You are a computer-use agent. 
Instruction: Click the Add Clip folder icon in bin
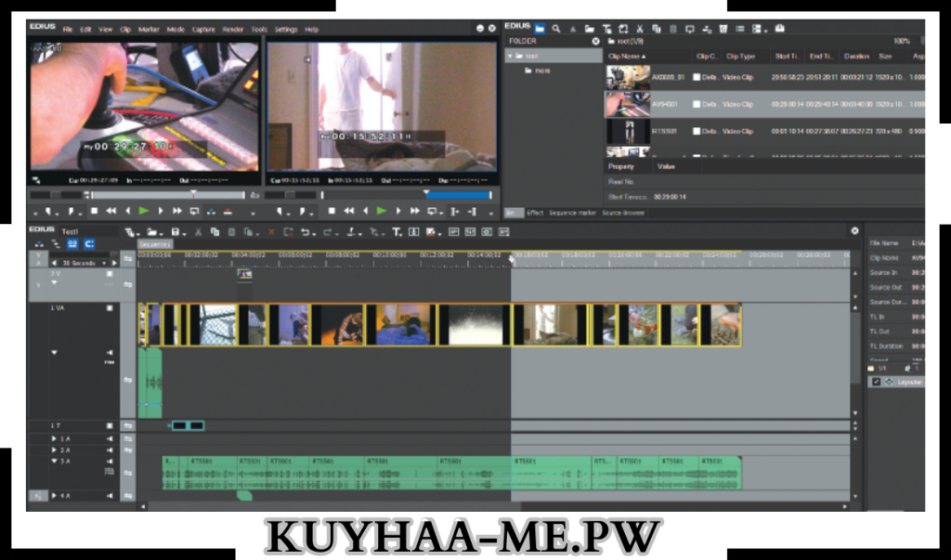pos(589,29)
